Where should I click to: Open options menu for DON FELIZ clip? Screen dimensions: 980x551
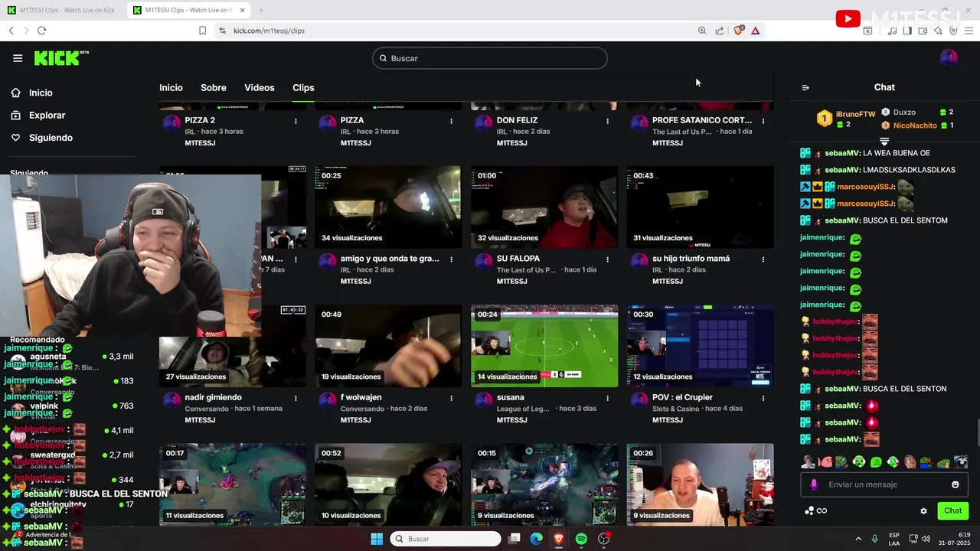607,121
